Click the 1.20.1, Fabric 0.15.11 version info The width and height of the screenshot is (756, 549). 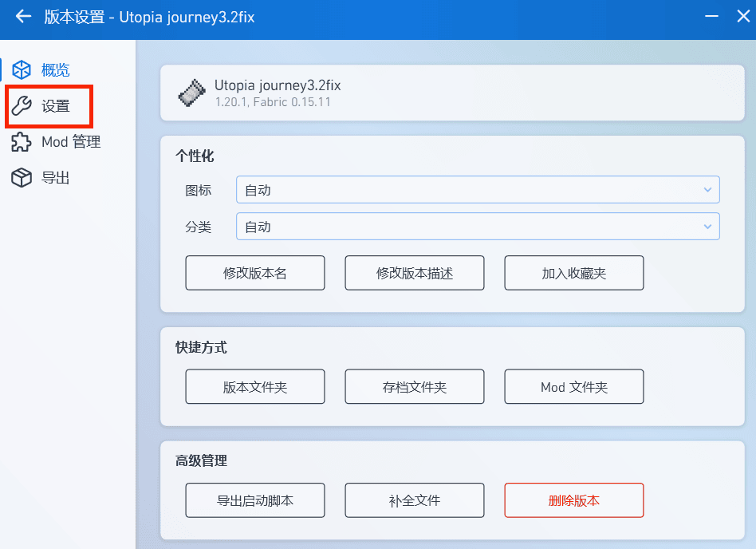[x=273, y=102]
